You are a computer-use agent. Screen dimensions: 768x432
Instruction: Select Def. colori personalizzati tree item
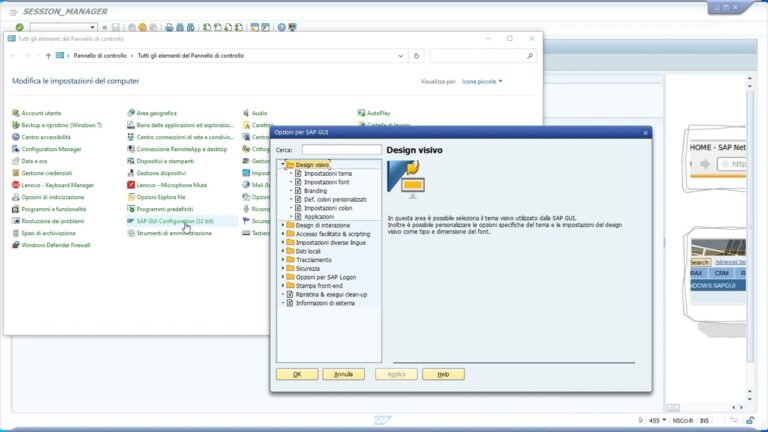click(335, 200)
